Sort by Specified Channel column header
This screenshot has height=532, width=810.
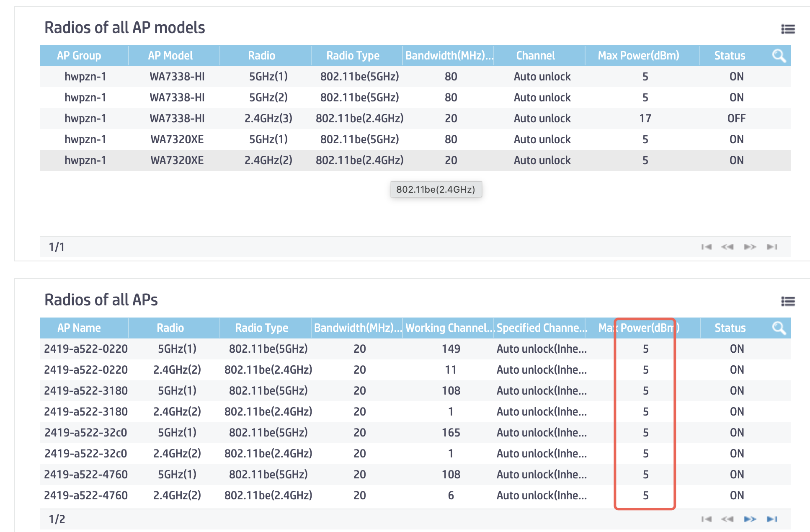click(x=542, y=328)
